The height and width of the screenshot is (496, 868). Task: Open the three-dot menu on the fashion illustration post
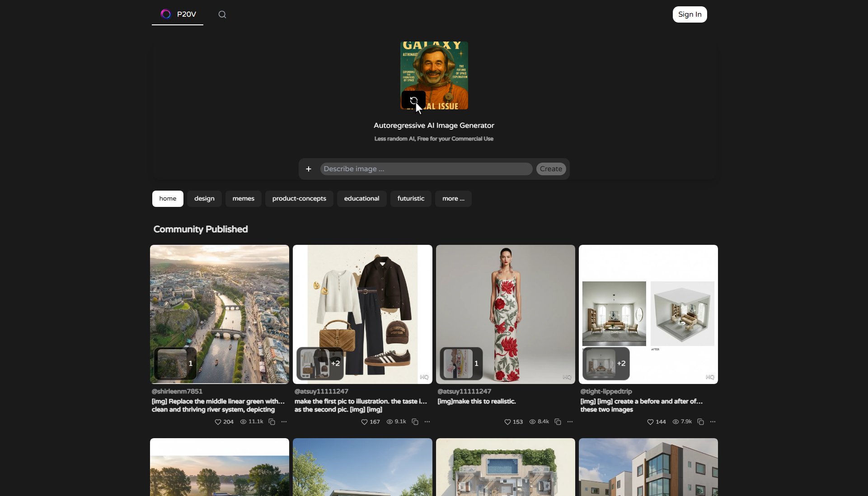[427, 422]
